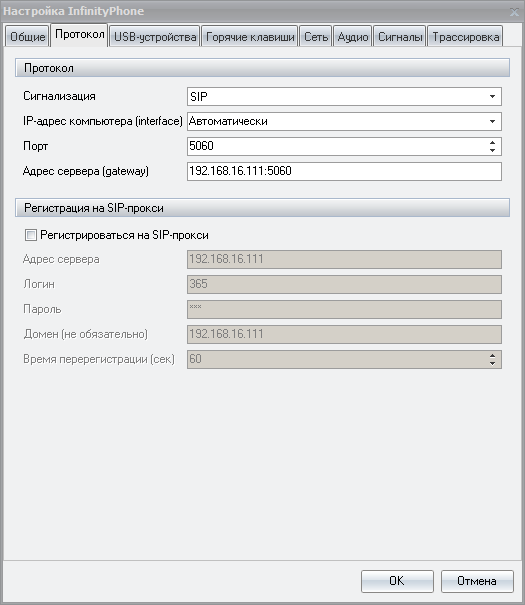This screenshot has height=605, width=525.
Task: Decrease Время перерегистрации with down arrow
Action: point(492,363)
